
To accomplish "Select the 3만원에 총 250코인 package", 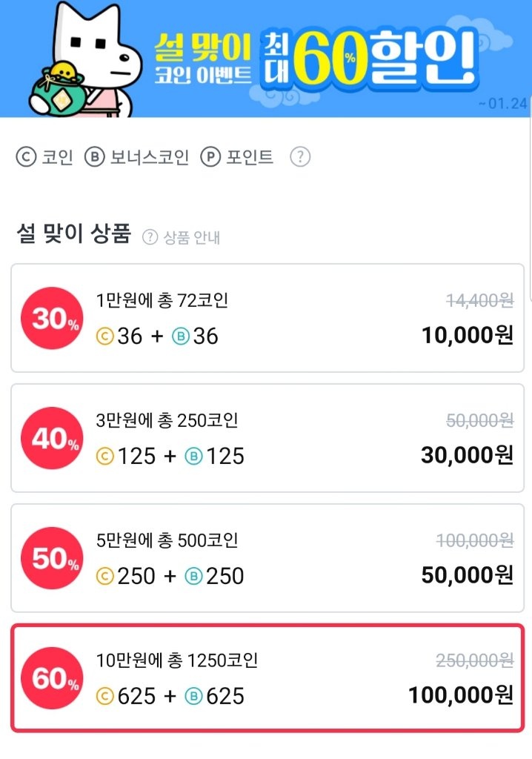I will tap(267, 438).
